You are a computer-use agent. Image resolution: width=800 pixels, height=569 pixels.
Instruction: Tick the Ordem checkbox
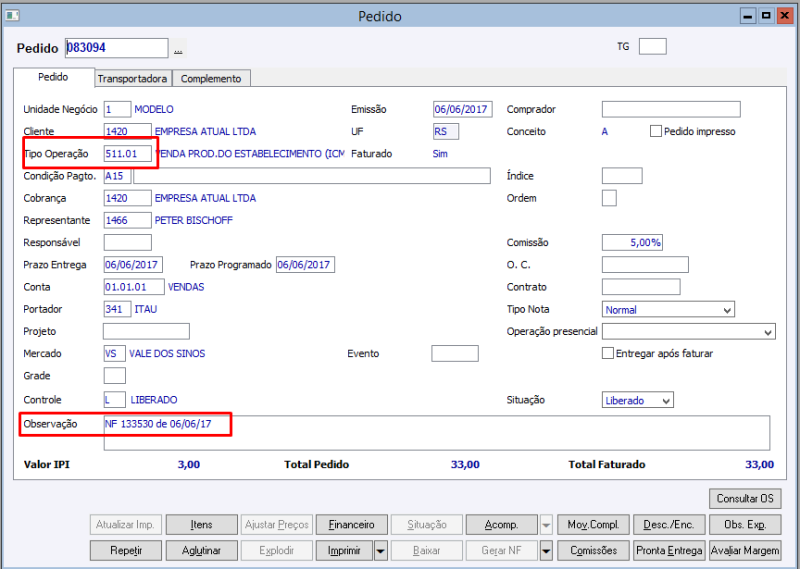[609, 198]
